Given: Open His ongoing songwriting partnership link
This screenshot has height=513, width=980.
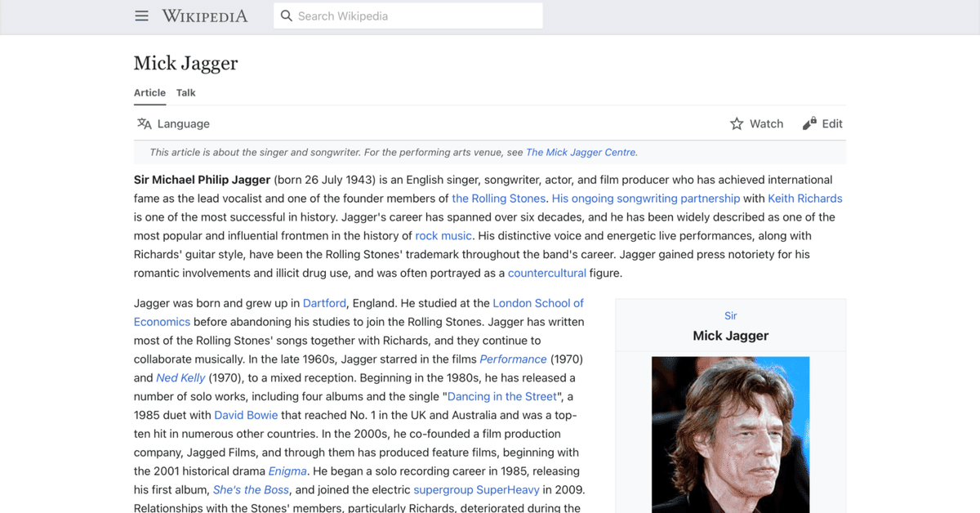Looking at the screenshot, I should (x=646, y=199).
